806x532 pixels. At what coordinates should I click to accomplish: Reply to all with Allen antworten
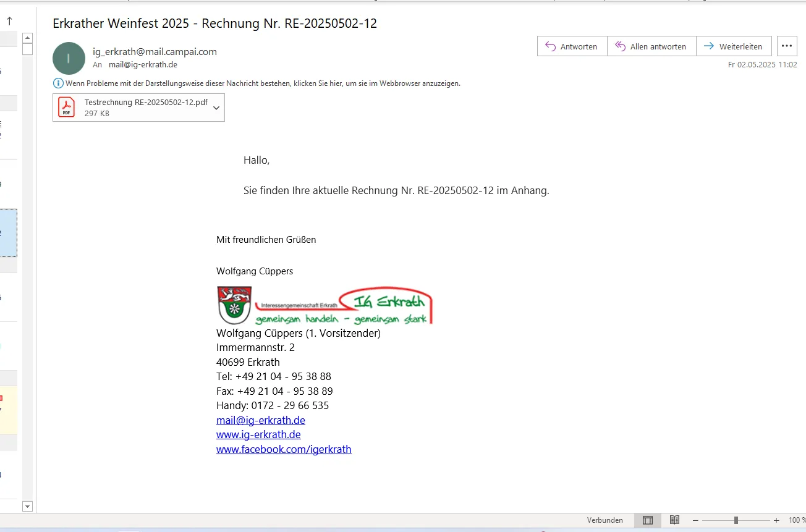pyautogui.click(x=651, y=46)
